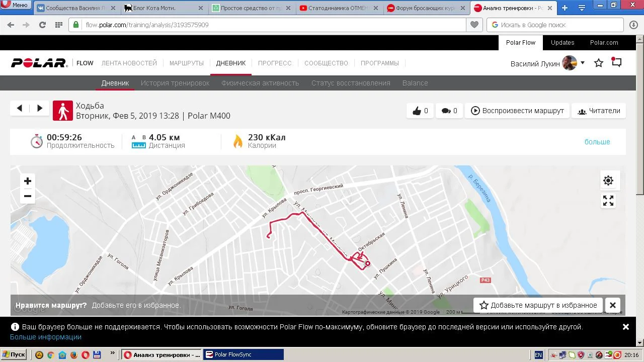Click the profile avatar picture

tap(570, 63)
